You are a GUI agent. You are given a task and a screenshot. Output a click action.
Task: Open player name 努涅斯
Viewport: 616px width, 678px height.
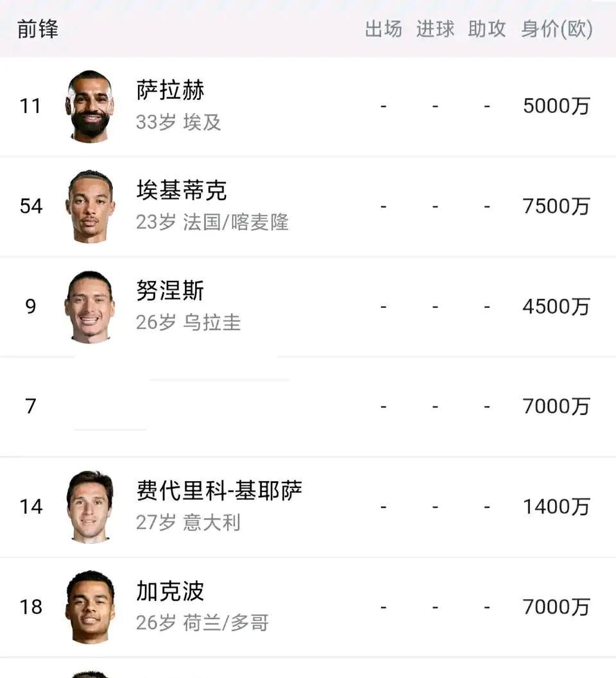click(x=170, y=291)
